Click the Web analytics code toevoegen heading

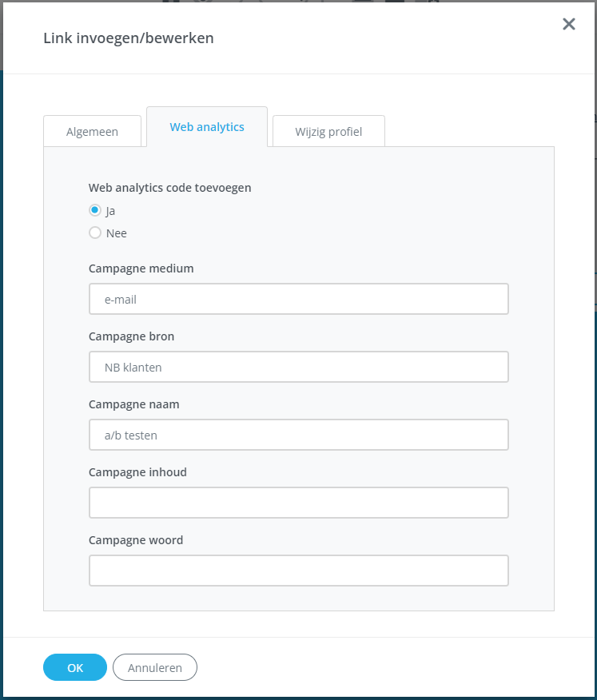169,188
